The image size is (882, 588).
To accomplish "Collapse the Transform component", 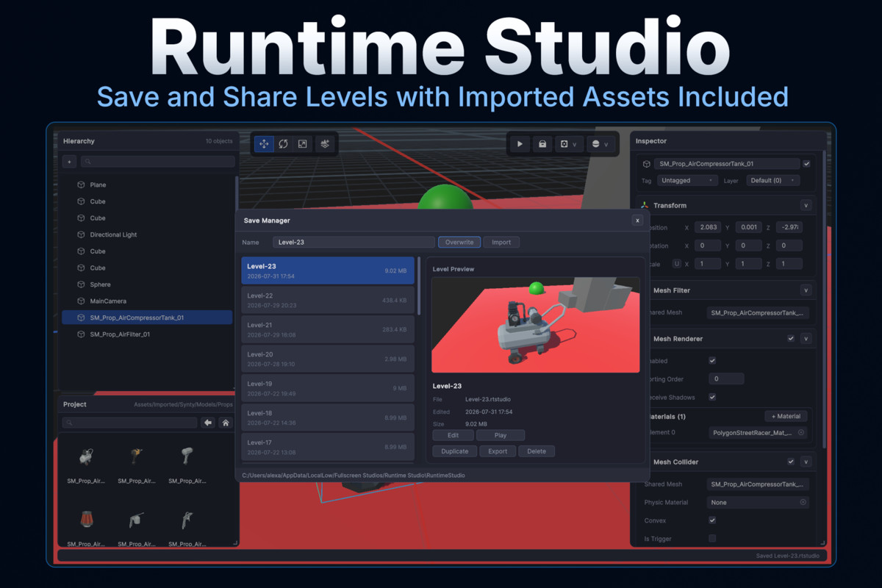I will (806, 206).
